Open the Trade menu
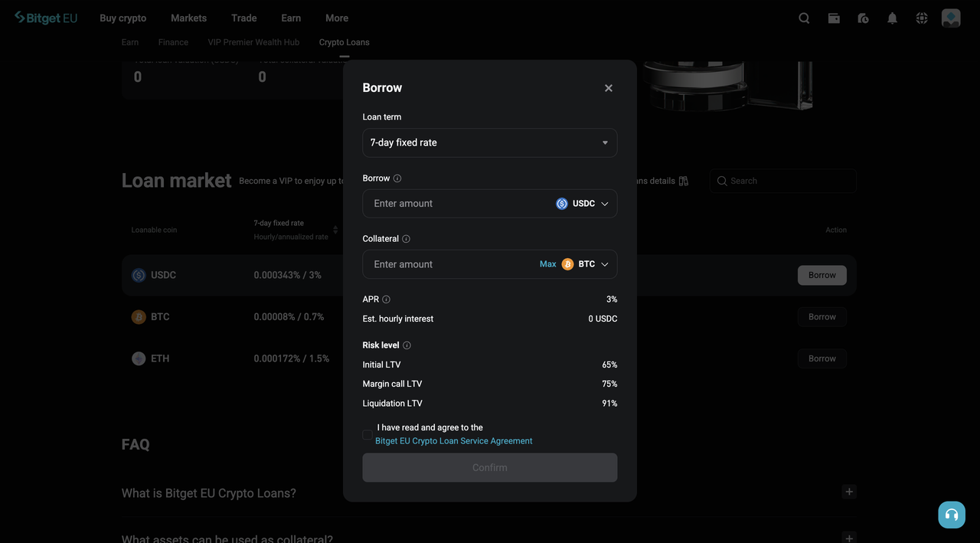 (x=243, y=18)
